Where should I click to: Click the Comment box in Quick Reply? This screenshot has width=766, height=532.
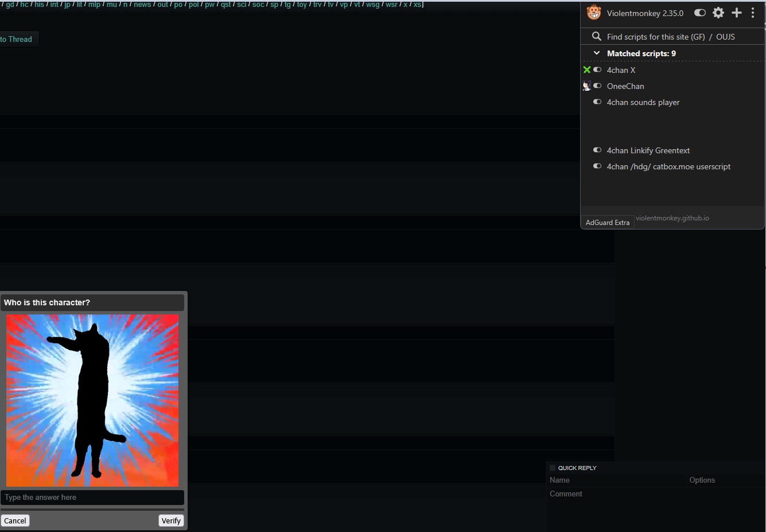656,510
